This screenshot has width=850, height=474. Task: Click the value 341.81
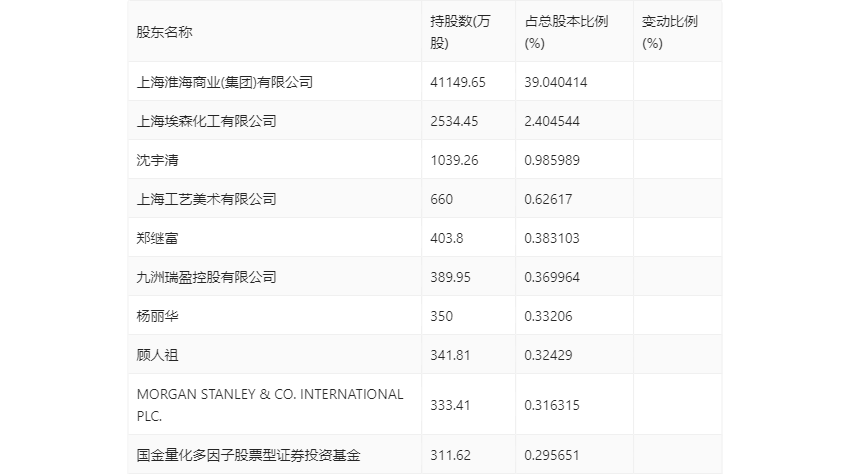[450, 355]
